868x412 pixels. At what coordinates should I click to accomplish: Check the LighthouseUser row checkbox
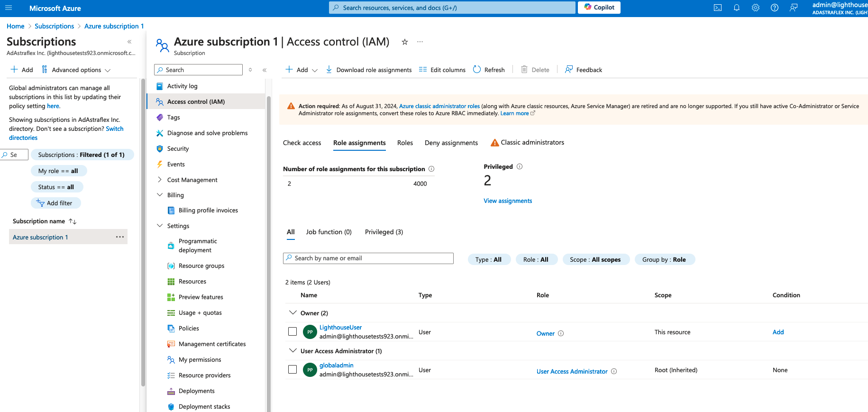(x=292, y=331)
